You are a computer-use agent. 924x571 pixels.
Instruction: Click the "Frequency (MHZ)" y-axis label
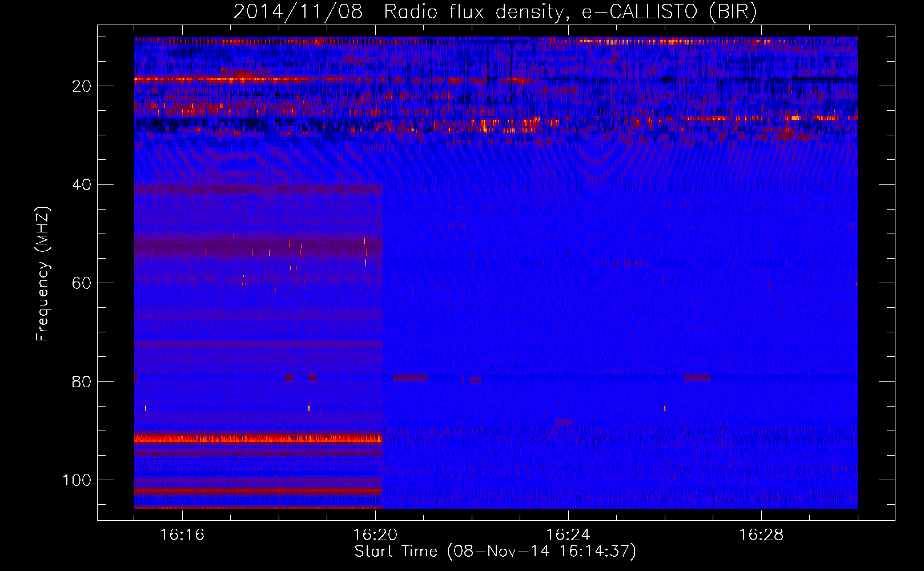(43, 274)
